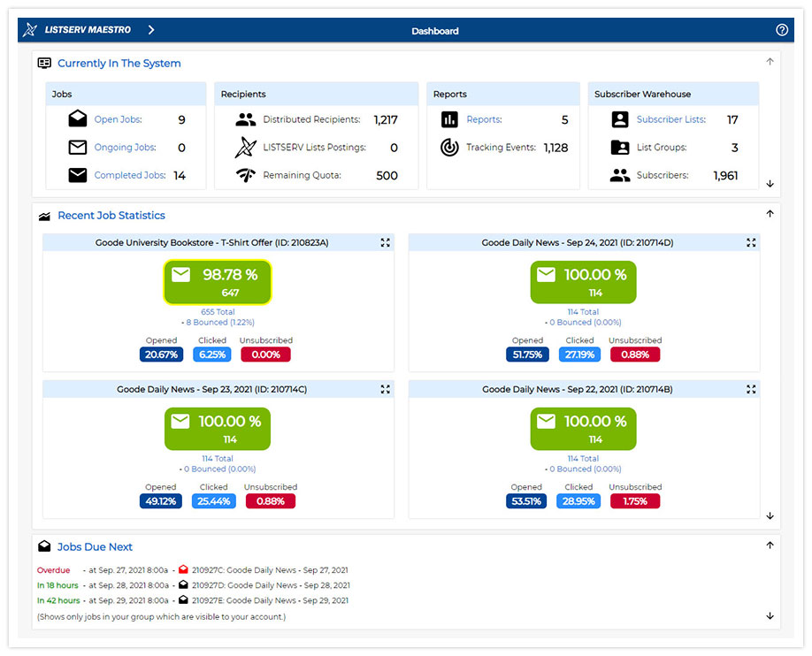812x656 pixels.
Task: Click the Clicked 25.44% badge
Action: 214,501
